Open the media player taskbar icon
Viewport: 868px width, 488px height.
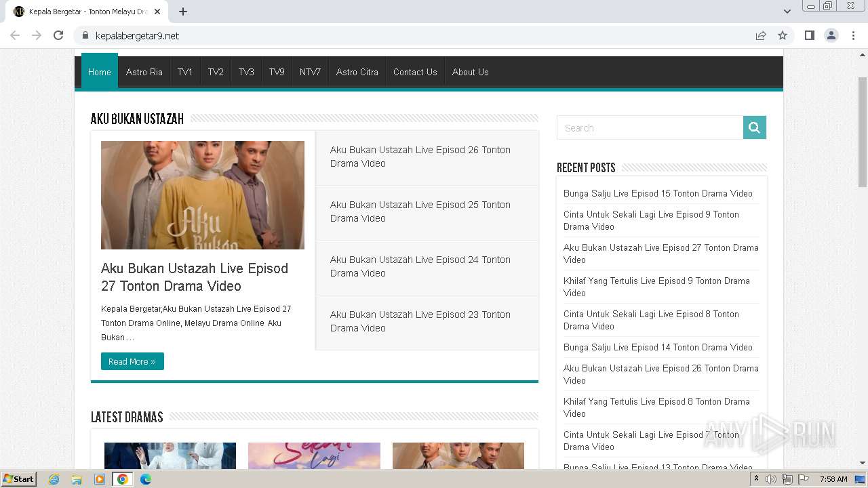[100, 479]
